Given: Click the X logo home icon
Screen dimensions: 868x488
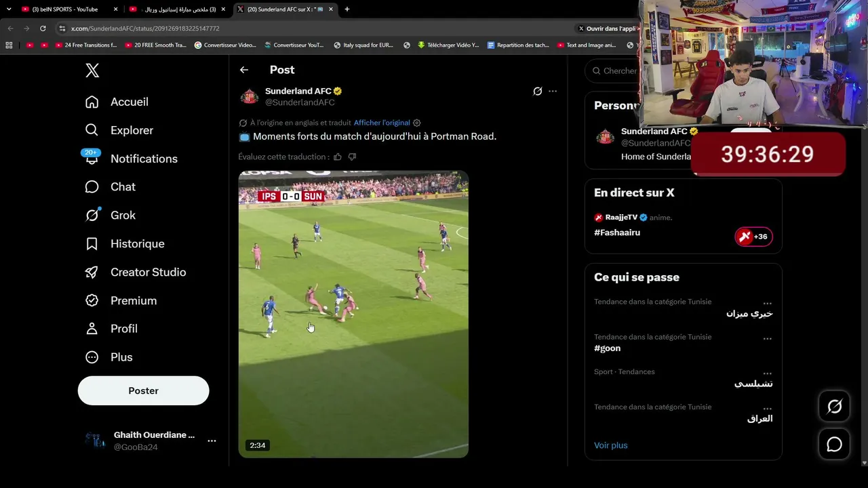Looking at the screenshot, I should click(92, 70).
